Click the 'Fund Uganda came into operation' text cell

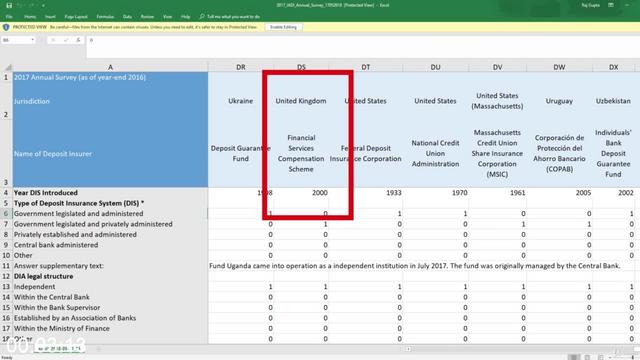point(415,266)
